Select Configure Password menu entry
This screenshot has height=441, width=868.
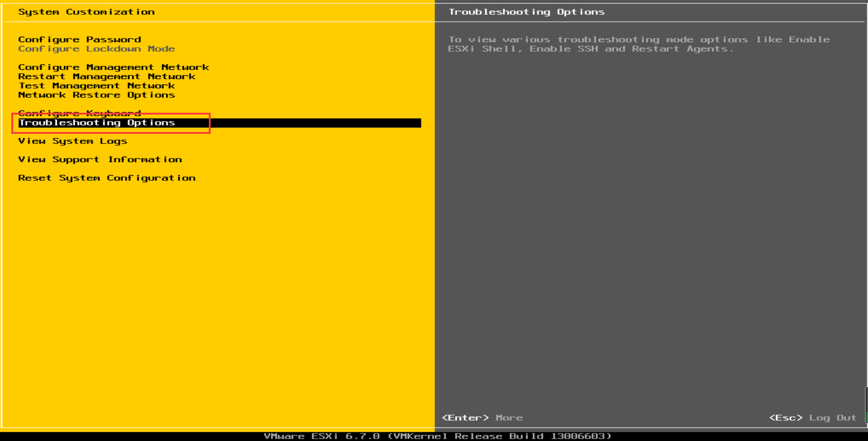(80, 40)
